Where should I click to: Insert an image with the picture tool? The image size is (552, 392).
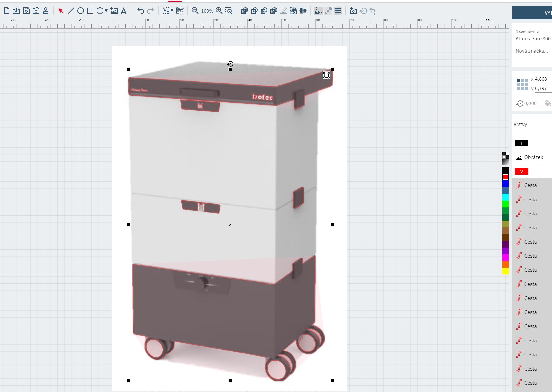[x=114, y=11]
